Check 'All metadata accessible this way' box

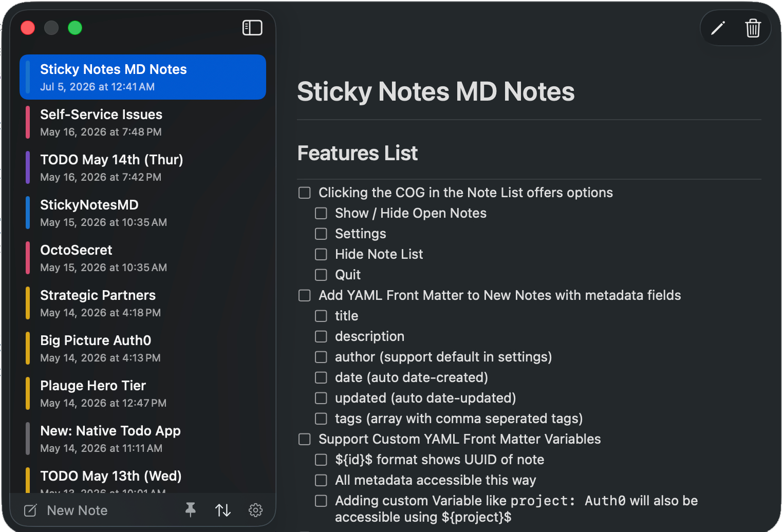[321, 480]
